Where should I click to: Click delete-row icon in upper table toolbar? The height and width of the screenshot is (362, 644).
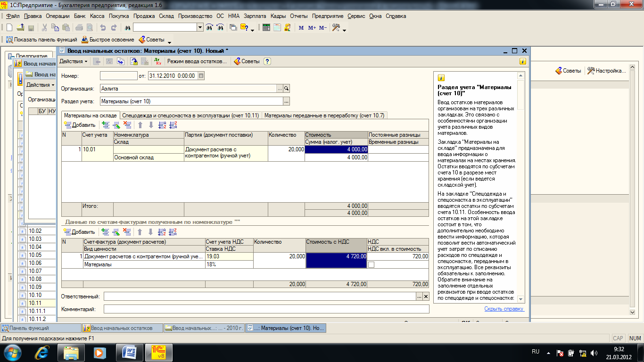point(127,125)
